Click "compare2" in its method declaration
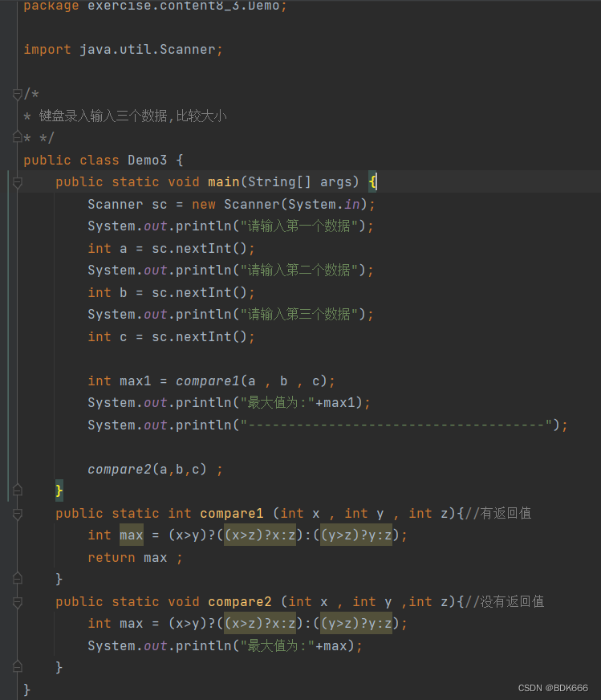 [240, 602]
